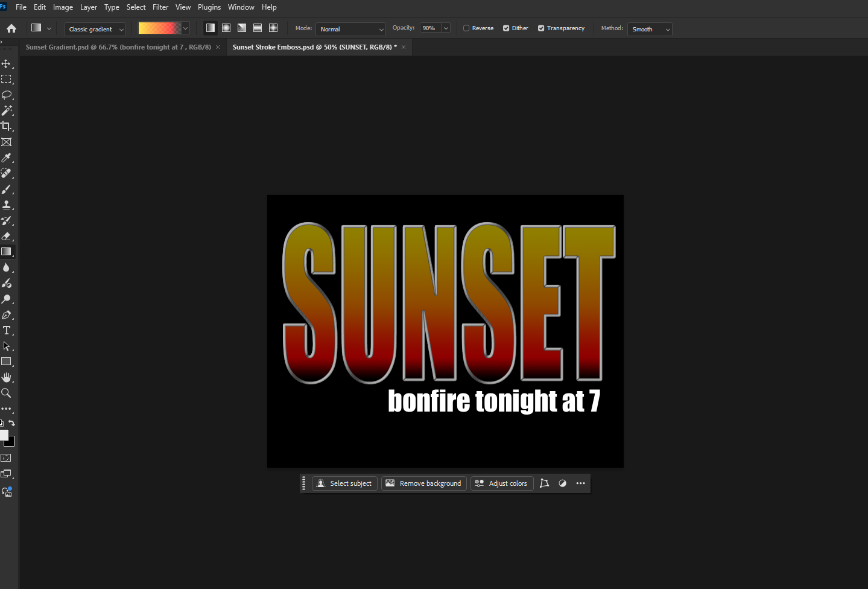Viewport: 868px width, 589px height.
Task: Uncheck the Transparency option
Action: coord(540,28)
